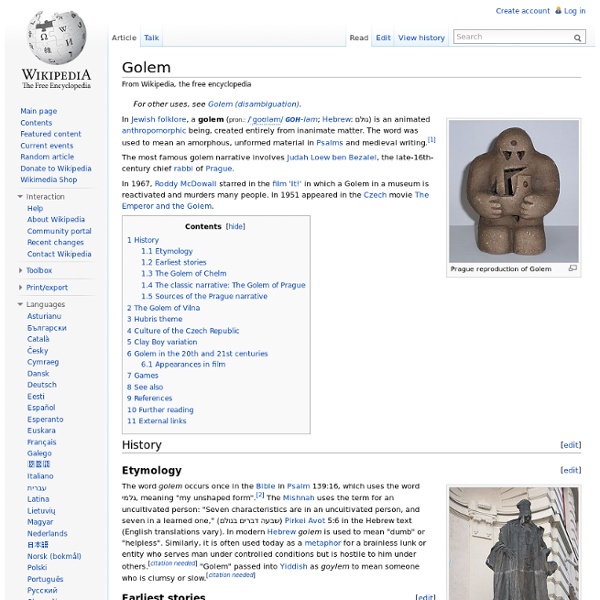Select the Read tab
The width and height of the screenshot is (600, 600).
coord(359,38)
